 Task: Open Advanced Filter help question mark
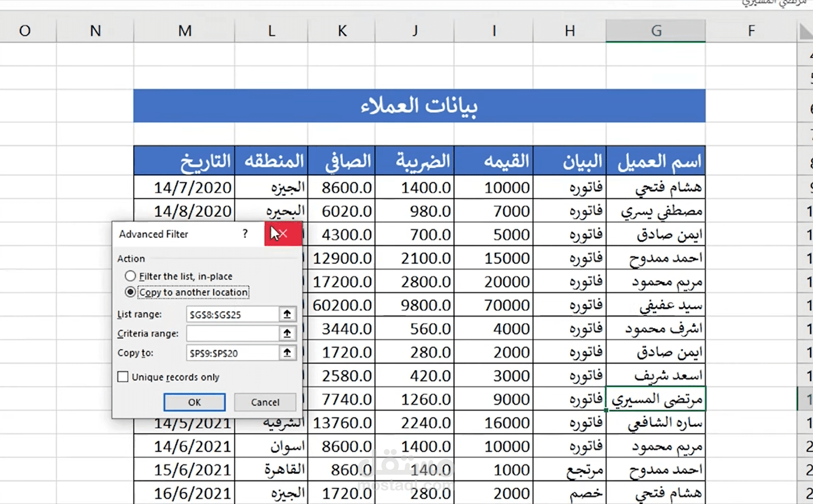coord(245,234)
